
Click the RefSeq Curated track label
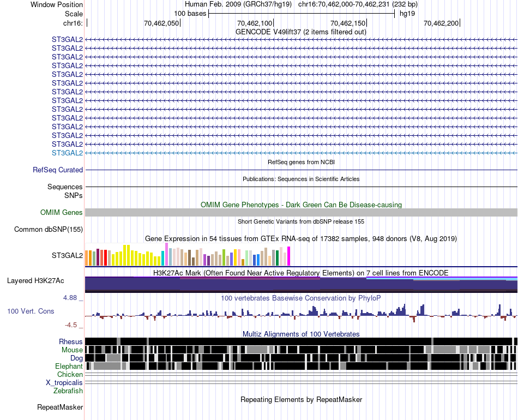(58, 170)
